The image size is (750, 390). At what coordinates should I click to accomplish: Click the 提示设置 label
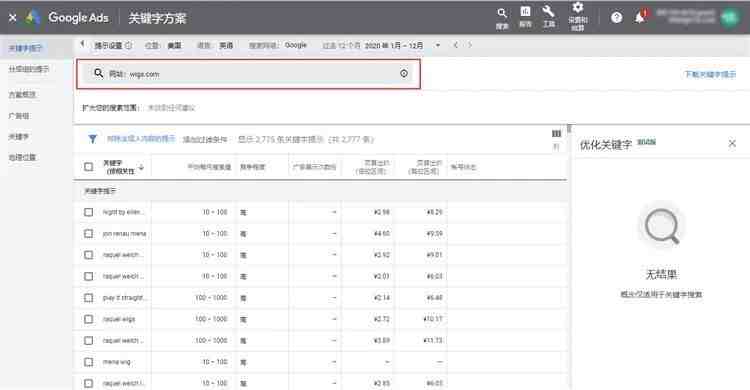pyautogui.click(x=108, y=45)
